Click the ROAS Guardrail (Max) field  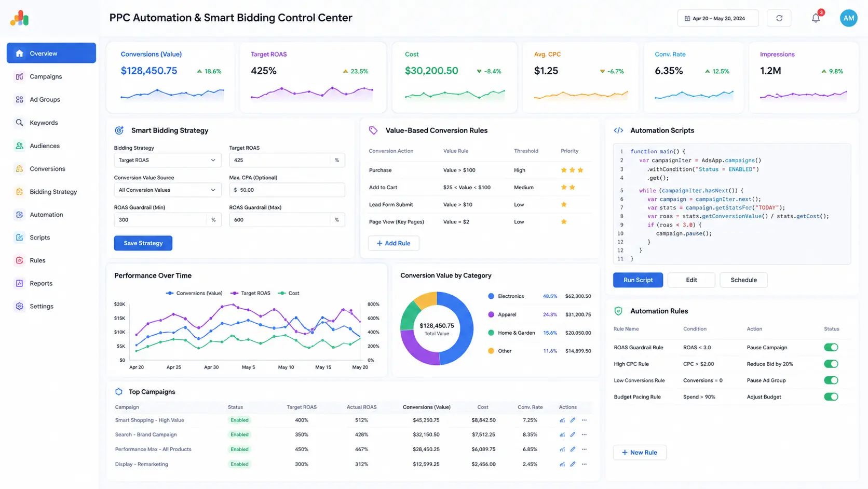pyautogui.click(x=287, y=220)
